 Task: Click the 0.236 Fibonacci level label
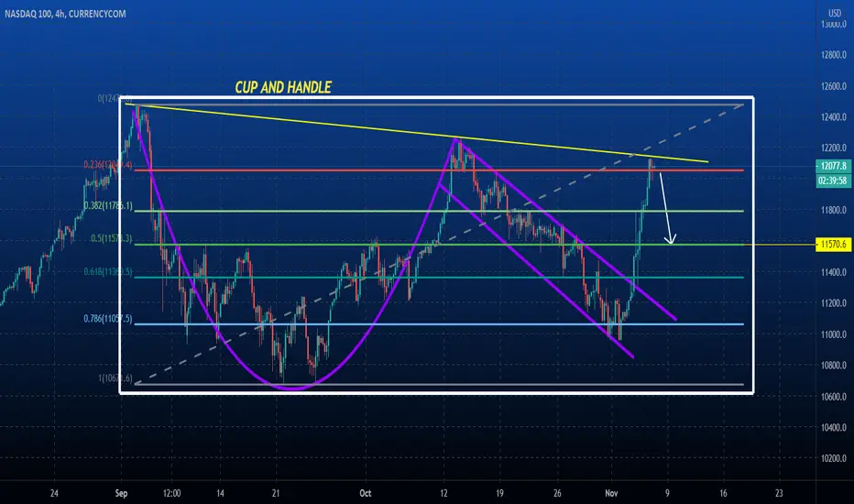point(108,165)
